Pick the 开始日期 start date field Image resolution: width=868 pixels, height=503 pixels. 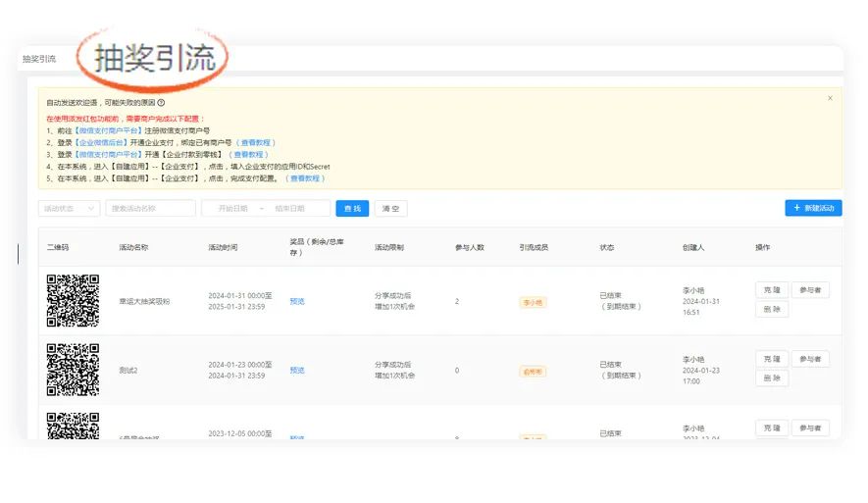[x=233, y=209]
